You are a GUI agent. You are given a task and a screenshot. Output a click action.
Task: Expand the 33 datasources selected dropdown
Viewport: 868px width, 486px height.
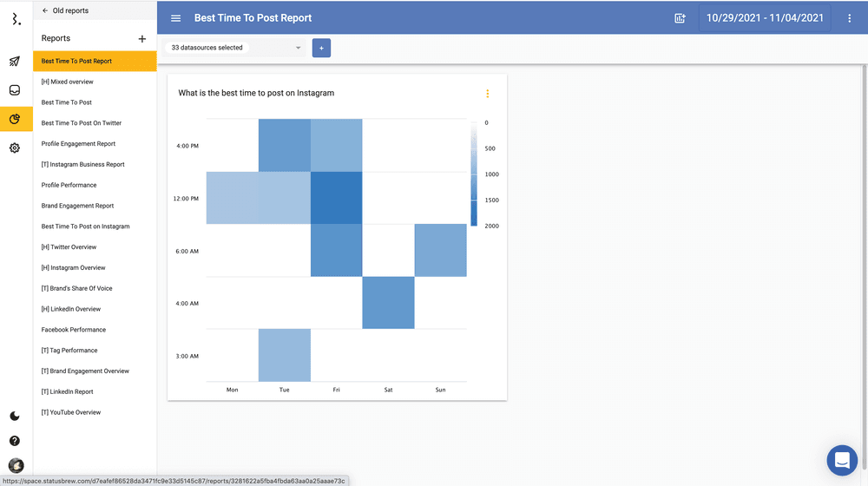(236, 48)
